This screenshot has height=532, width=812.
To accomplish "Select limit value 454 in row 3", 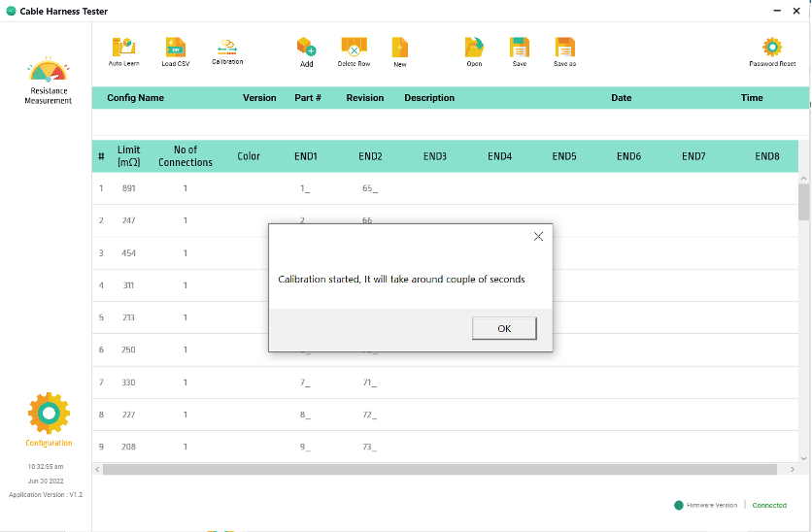I will (x=129, y=253).
